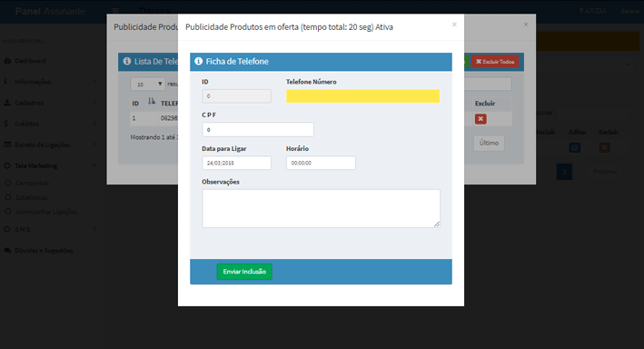Viewport: 644px width, 349px height.
Task: Click the Último pagination button
Action: pyautogui.click(x=489, y=143)
